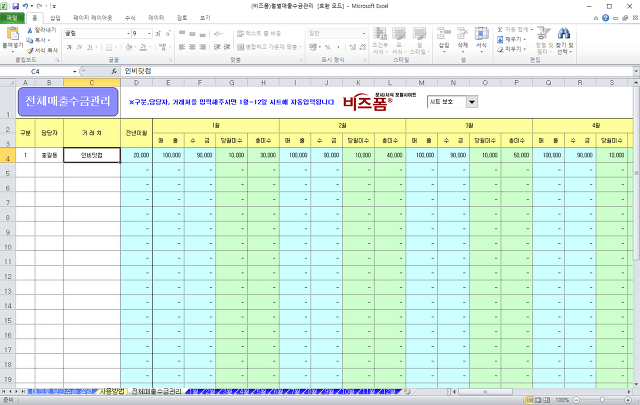Click the Insert cells (삽입) icon
This screenshot has width=640, height=405.
444,33
